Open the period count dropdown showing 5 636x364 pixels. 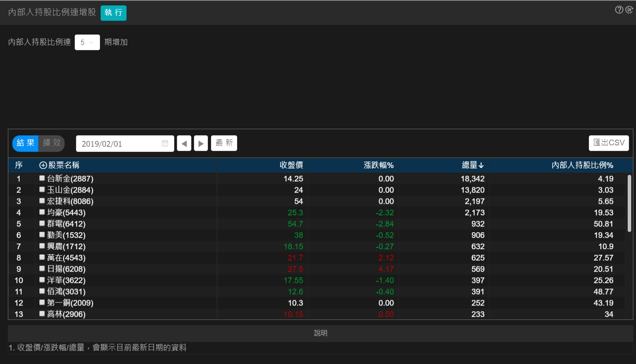click(87, 42)
